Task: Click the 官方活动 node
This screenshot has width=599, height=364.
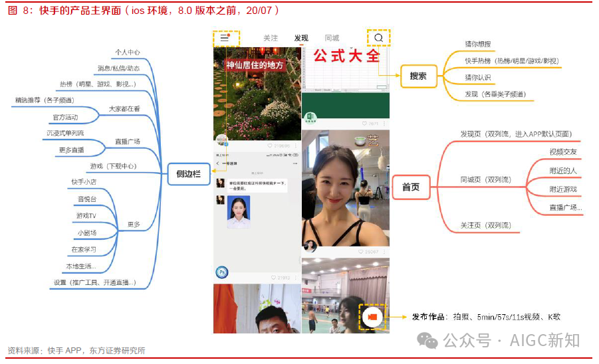Action: pyautogui.click(x=65, y=117)
